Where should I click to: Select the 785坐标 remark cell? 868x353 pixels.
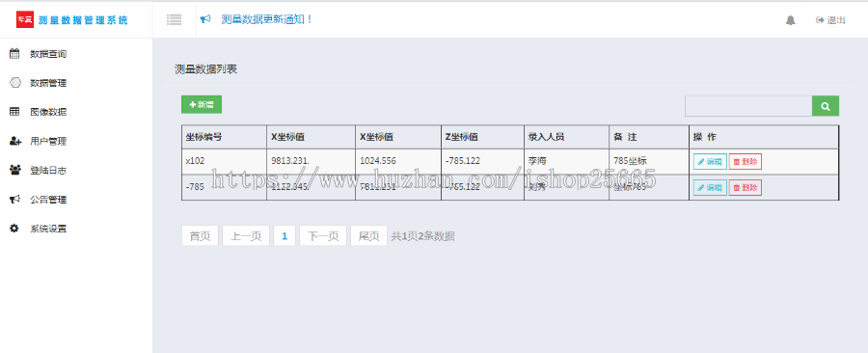(x=649, y=162)
